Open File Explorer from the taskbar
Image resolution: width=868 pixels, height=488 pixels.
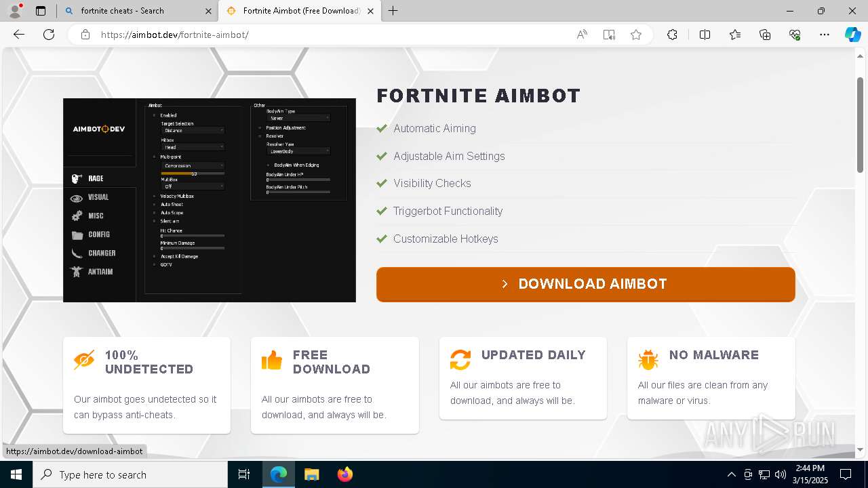pyautogui.click(x=311, y=474)
